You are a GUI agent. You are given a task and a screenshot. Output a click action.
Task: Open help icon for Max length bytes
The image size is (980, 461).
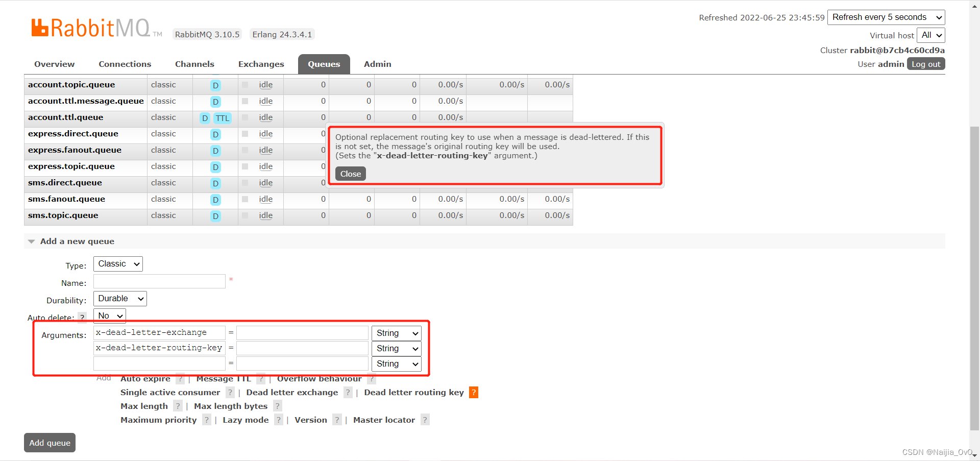277,406
